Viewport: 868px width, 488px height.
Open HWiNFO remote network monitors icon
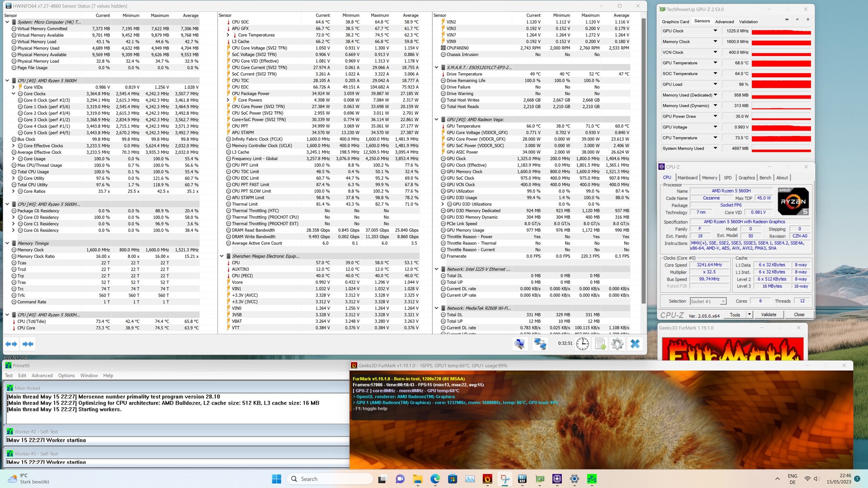click(x=540, y=344)
